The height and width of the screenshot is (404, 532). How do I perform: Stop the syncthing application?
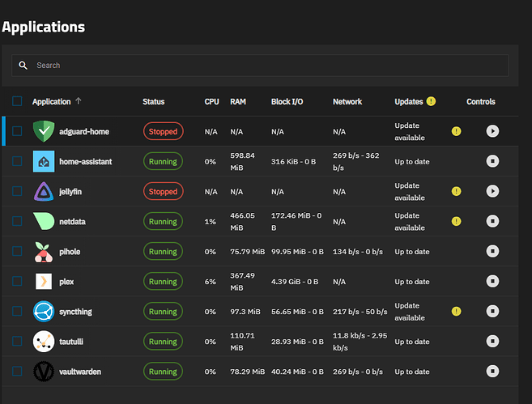click(492, 311)
